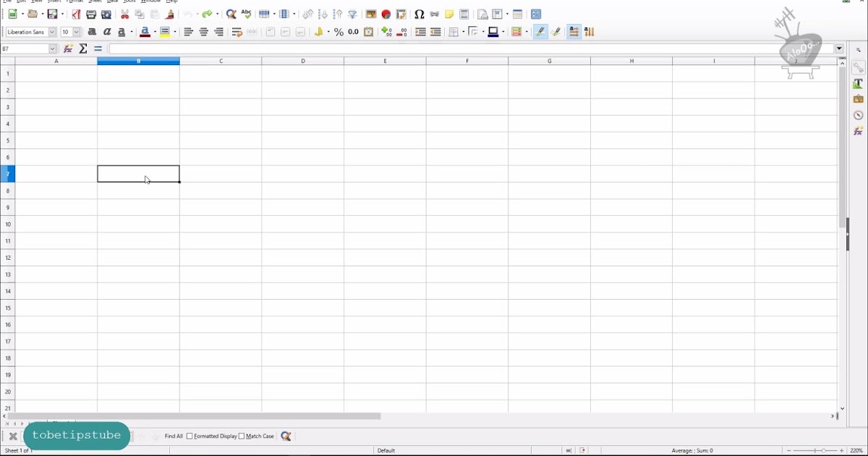Viewport: 868px width, 456px height.
Task: Click the Paste icon
Action: click(x=155, y=14)
